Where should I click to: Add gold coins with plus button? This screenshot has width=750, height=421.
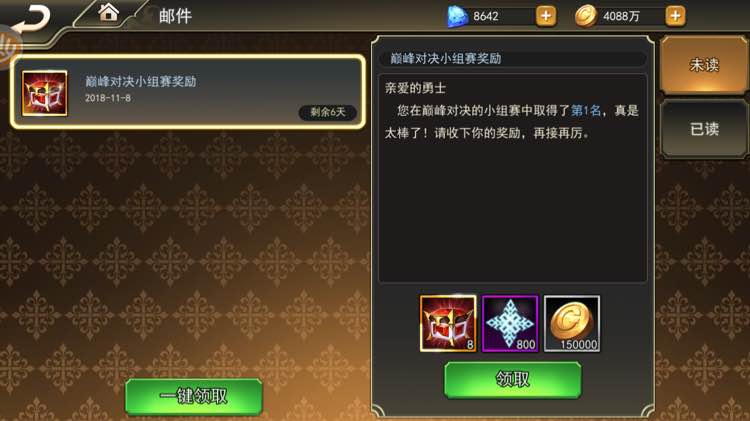675,16
